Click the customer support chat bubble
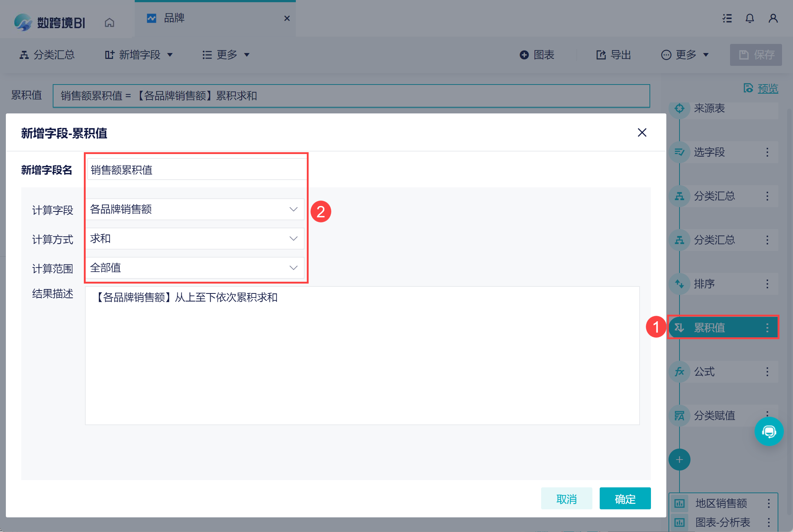Screen dimensions: 793x532 768,431
